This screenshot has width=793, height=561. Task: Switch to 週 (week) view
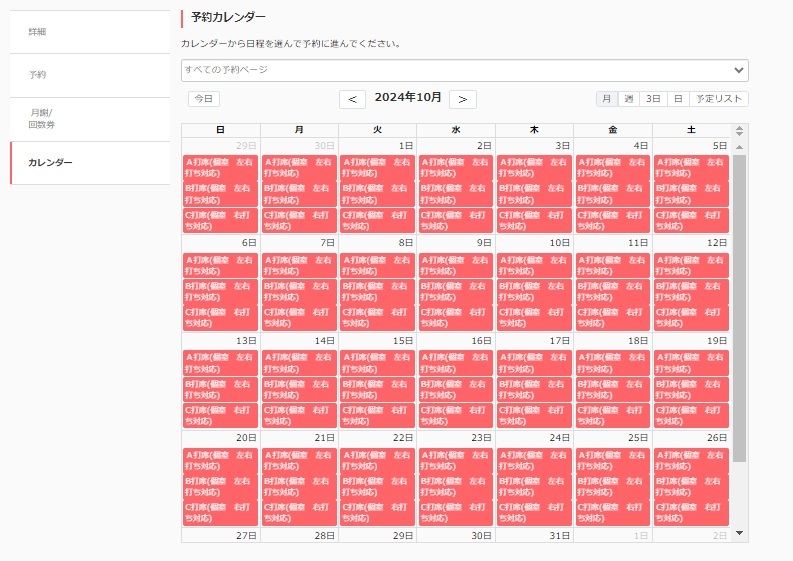[629, 99]
